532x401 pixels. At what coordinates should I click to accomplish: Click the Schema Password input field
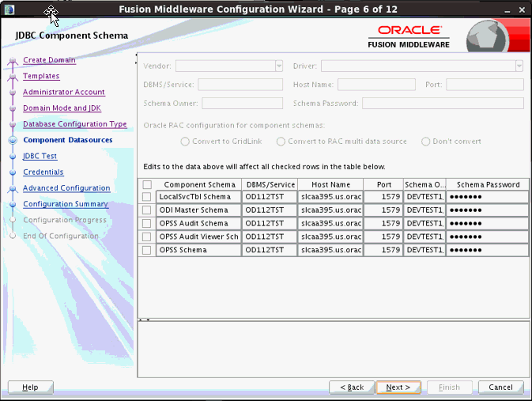(x=443, y=104)
